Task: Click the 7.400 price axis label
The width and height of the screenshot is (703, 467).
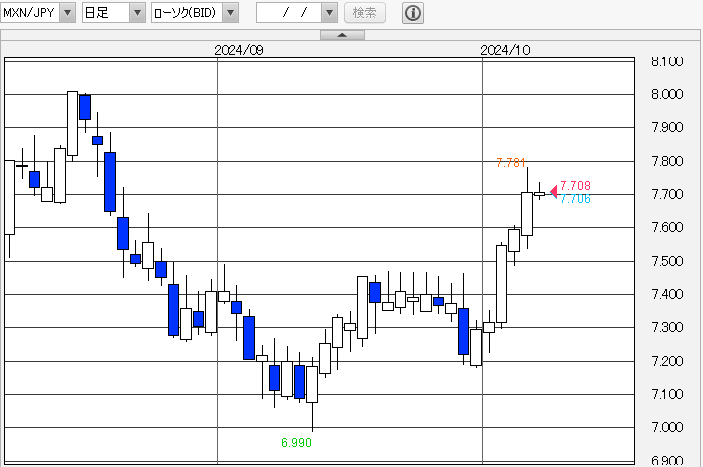Action: click(x=667, y=294)
